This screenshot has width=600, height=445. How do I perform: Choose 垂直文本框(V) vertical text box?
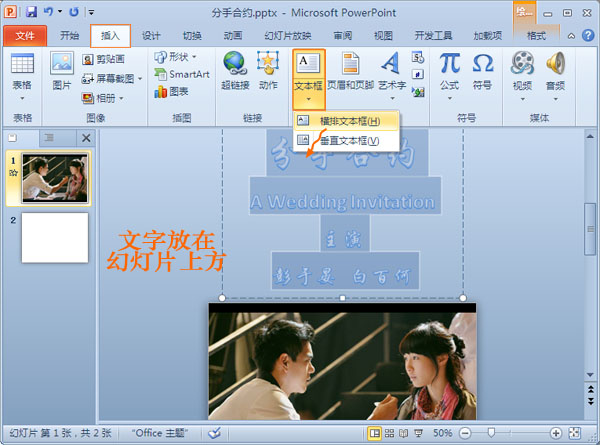pyautogui.click(x=347, y=141)
